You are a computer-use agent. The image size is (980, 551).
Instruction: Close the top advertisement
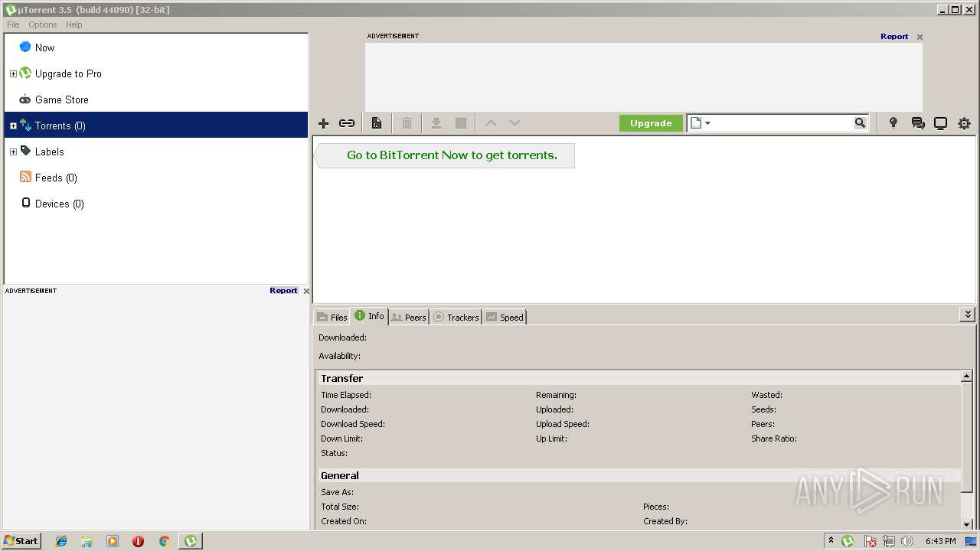coord(920,37)
